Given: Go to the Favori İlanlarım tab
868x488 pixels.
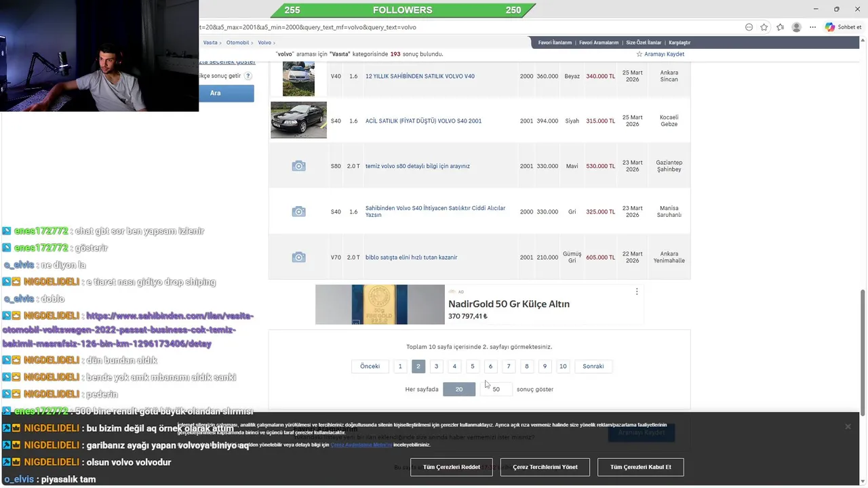Looking at the screenshot, I should coord(555,43).
